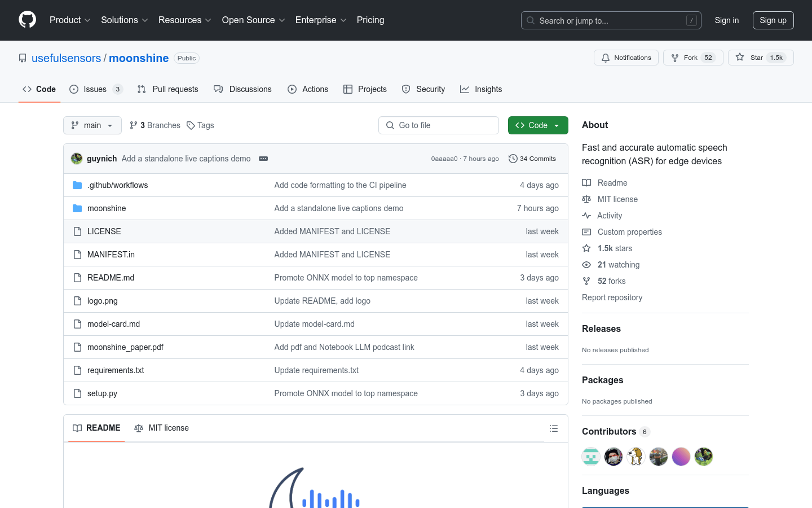812x508 pixels.
Task: Select the Code tab
Action: [39, 89]
